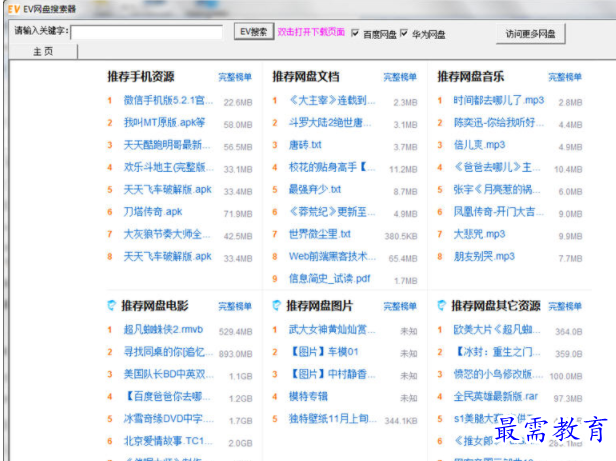This screenshot has width=616, height=461.
Task: Open 《莽荒纪》更新至... link
Action: coord(332,212)
